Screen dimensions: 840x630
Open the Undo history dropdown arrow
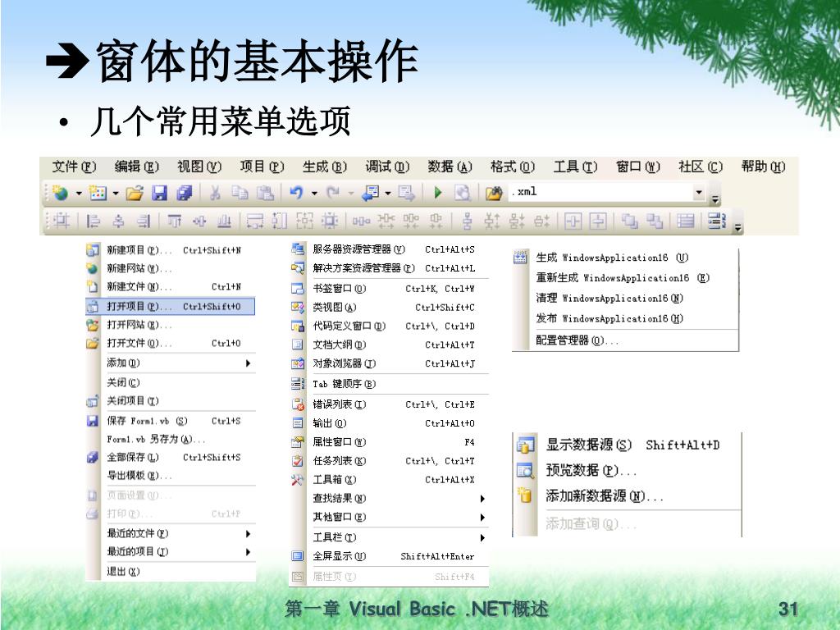(x=314, y=193)
